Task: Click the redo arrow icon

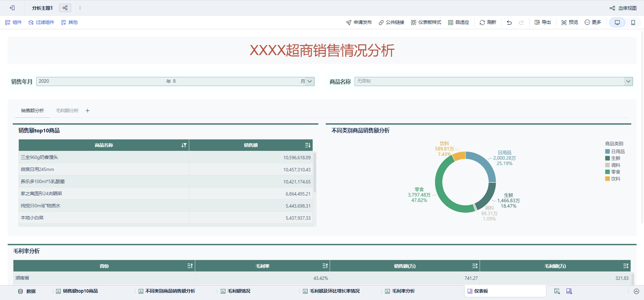Action: (x=521, y=22)
